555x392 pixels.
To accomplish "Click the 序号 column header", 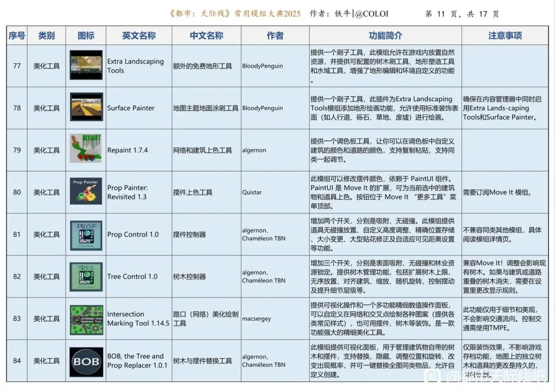I will tap(17, 36).
